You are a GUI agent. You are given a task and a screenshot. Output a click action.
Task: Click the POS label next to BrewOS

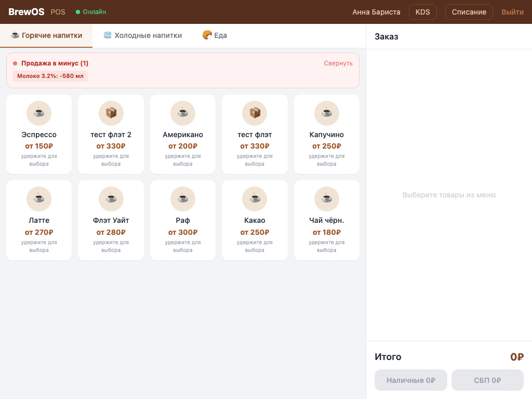tap(58, 12)
